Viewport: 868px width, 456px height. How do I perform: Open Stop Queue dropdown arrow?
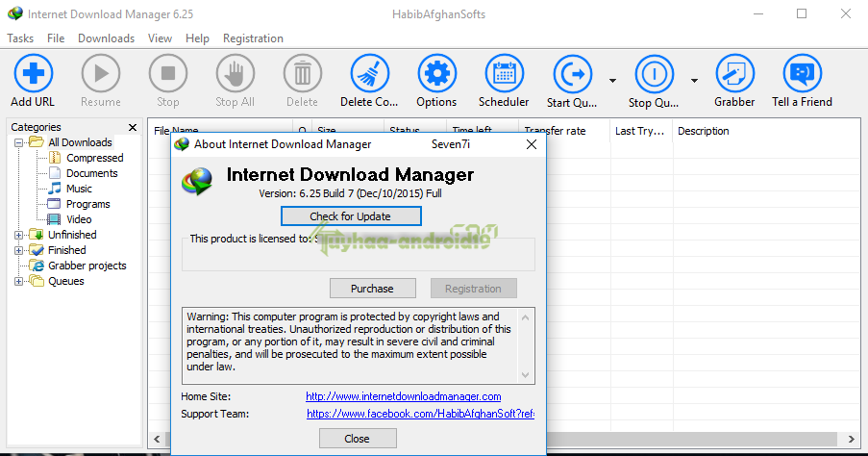[x=694, y=81]
